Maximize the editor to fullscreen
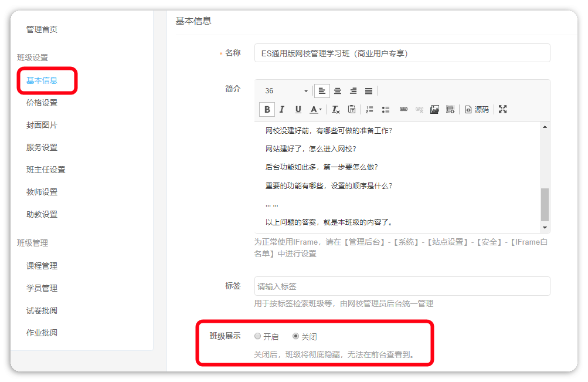This screenshot has width=588, height=382. pos(502,109)
